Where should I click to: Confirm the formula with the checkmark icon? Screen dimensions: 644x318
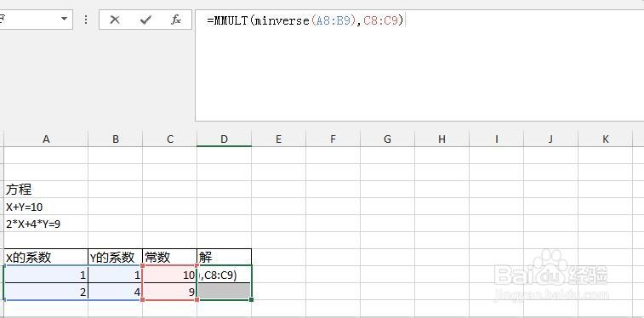[145, 20]
